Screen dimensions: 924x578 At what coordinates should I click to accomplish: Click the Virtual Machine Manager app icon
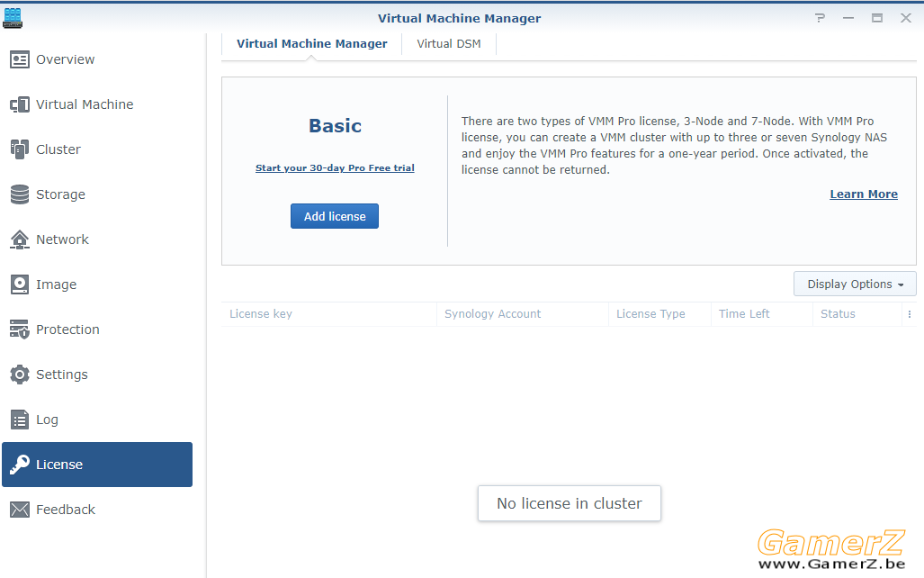pyautogui.click(x=13, y=18)
